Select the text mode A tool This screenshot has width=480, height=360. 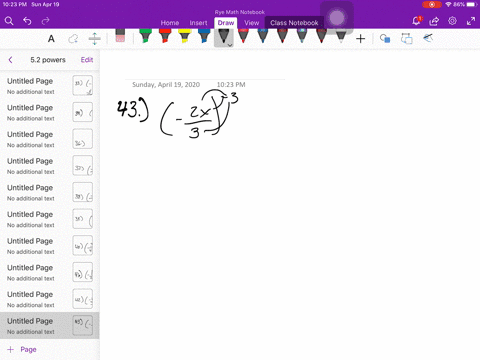[51, 39]
